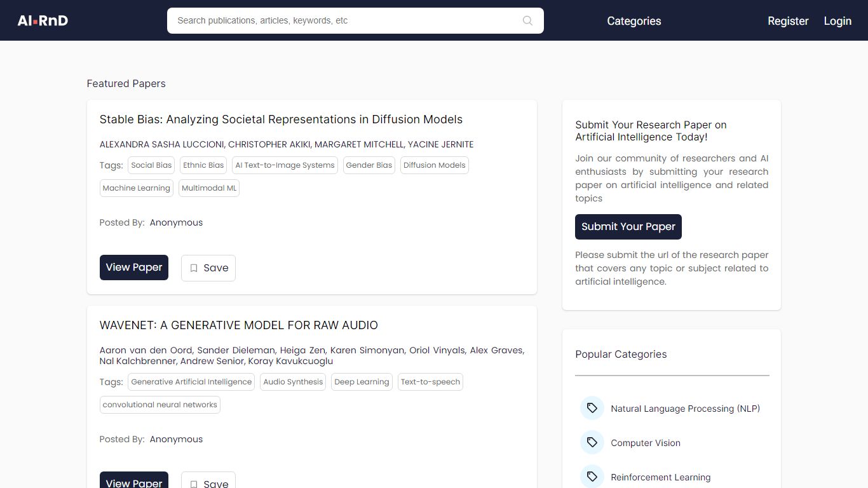Click the bookmark icon on the Stable Bias paper

tap(194, 268)
